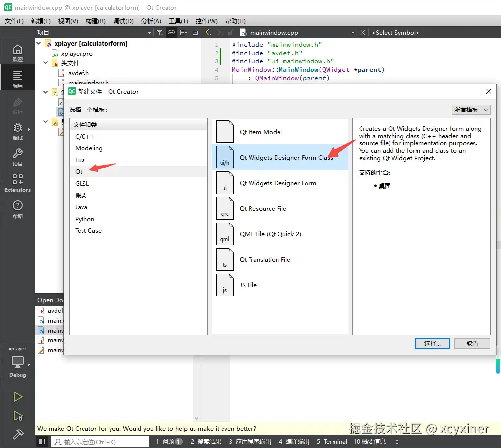This screenshot has height=448, width=501.
Task: Select Qt Widgets Designer Form Class template
Action: point(280,157)
